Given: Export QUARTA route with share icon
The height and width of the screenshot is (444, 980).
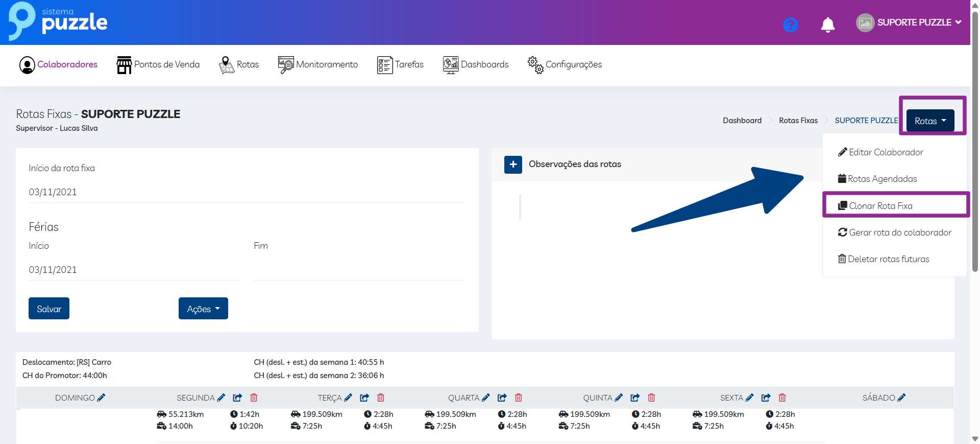Looking at the screenshot, I should [502, 398].
